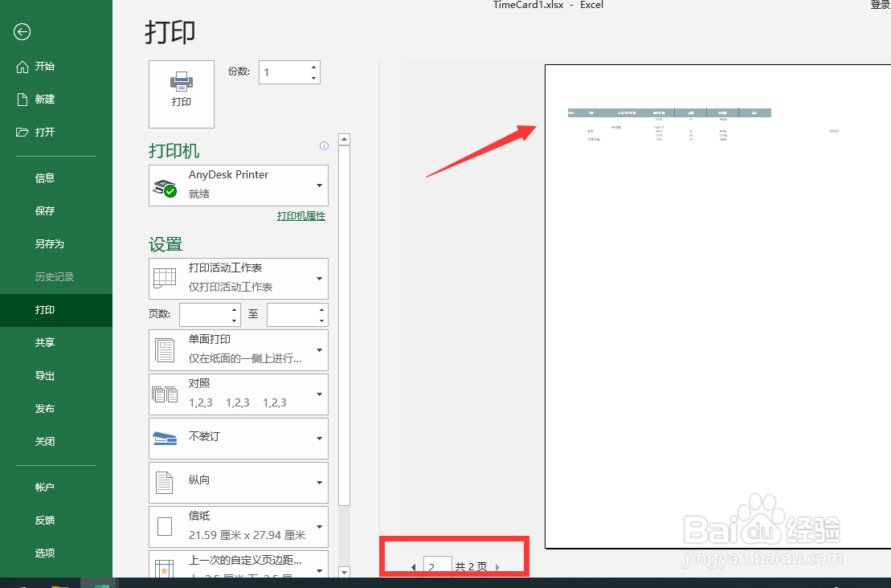Select 反馈 in the sidebar

click(x=56, y=521)
